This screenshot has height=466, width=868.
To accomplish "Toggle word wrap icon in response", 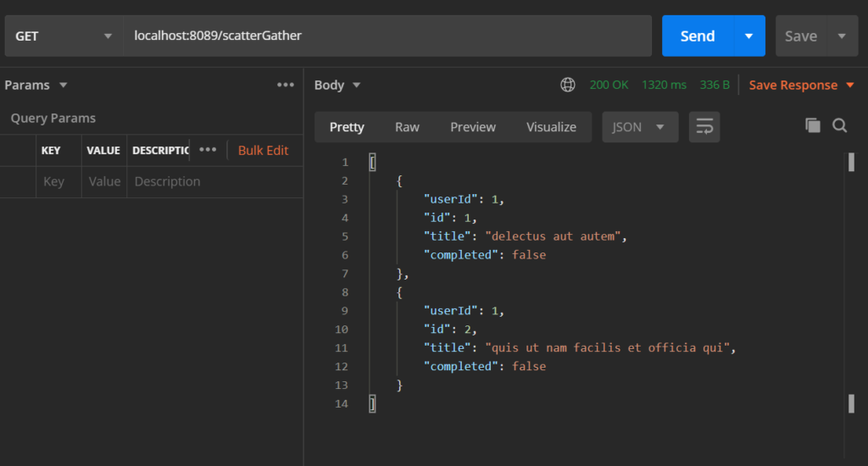I will (x=704, y=127).
